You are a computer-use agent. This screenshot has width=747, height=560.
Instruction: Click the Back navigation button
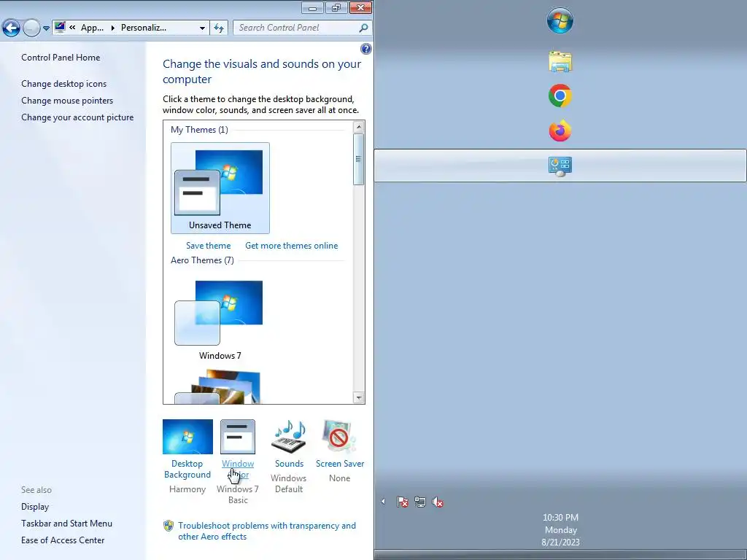tap(12, 28)
